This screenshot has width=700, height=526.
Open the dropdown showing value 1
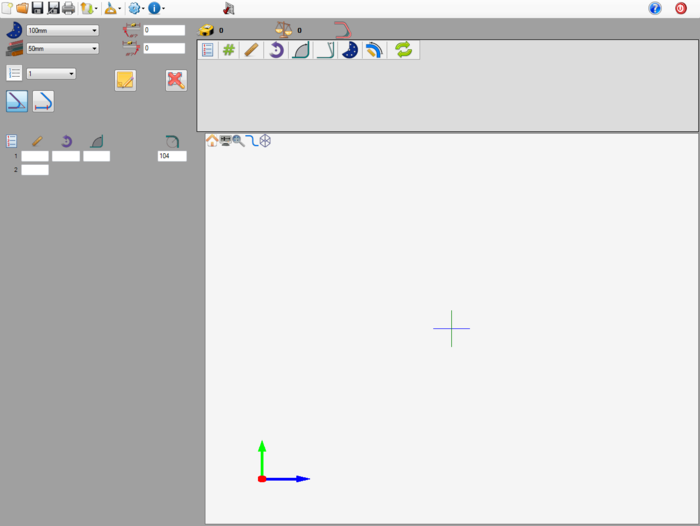[x=51, y=74]
